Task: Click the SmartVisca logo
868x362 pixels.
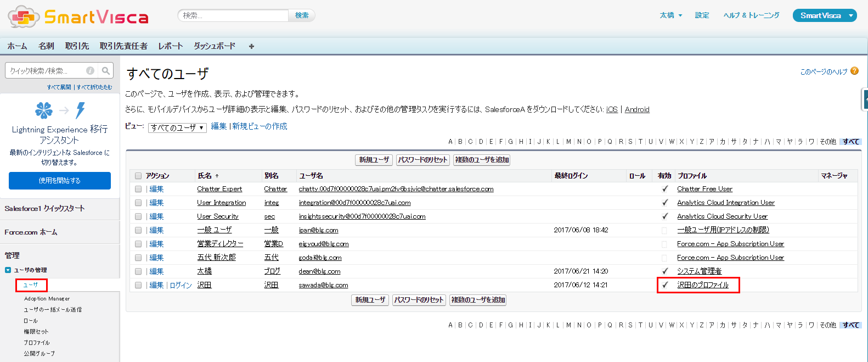Action: pos(78,16)
